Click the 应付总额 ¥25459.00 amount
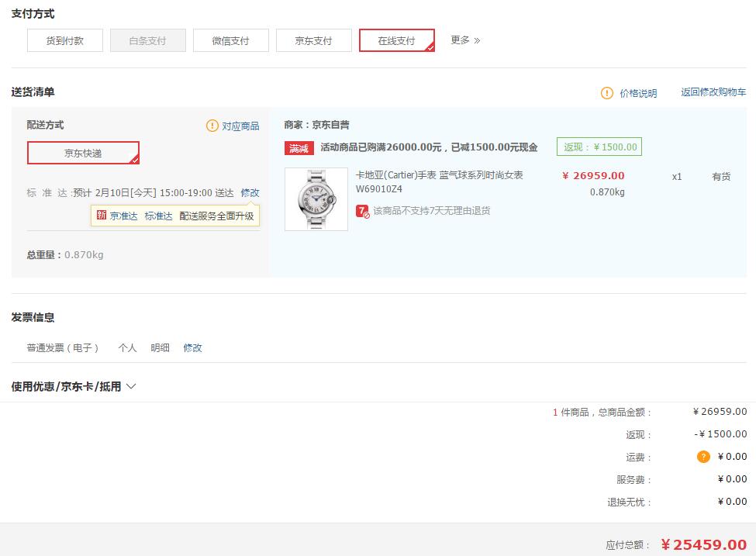756x556 pixels. pyautogui.click(x=704, y=545)
